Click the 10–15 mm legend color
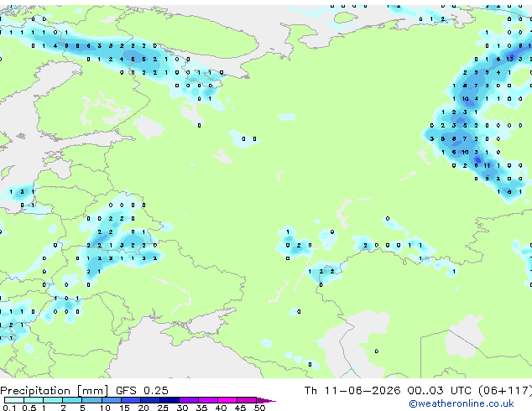532x411 pixels. click(x=112, y=400)
